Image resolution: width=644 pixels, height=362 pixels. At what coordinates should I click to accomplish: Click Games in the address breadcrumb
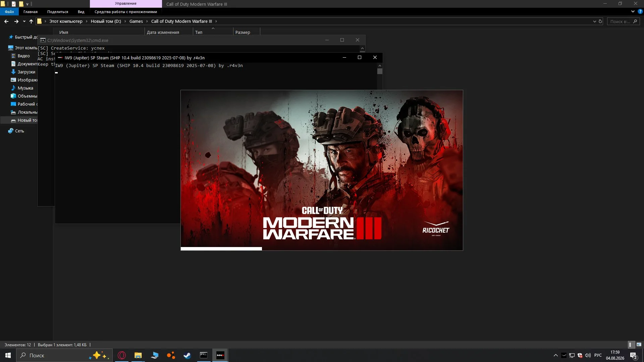136,21
